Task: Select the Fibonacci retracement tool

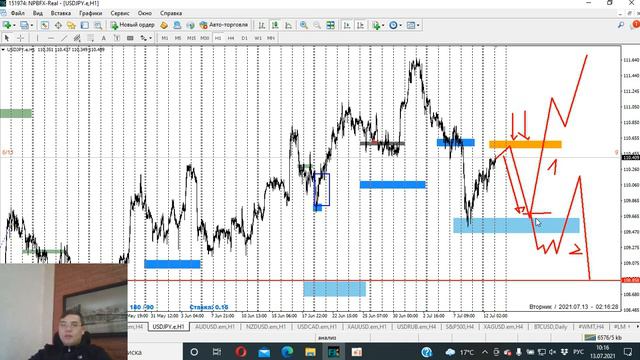Action: (x=91, y=38)
